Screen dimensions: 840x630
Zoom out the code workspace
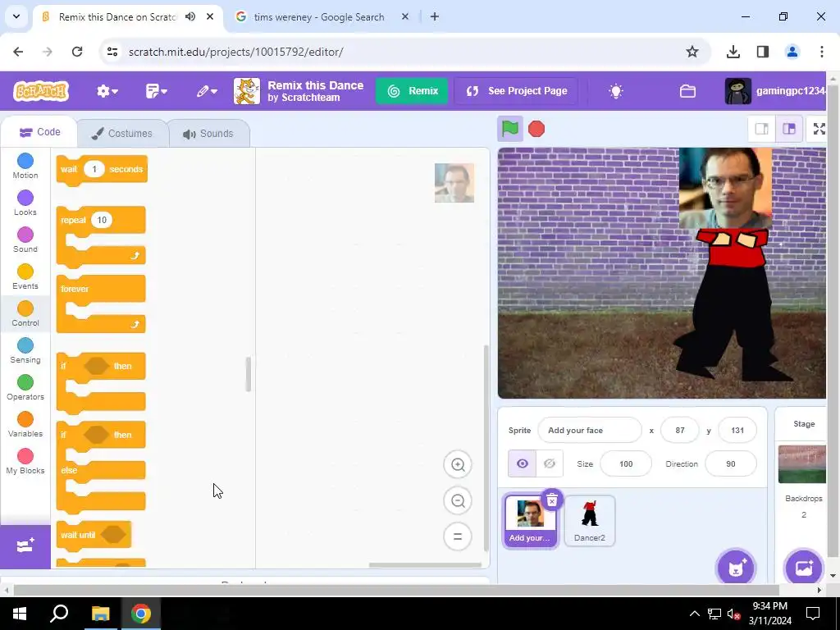(458, 501)
